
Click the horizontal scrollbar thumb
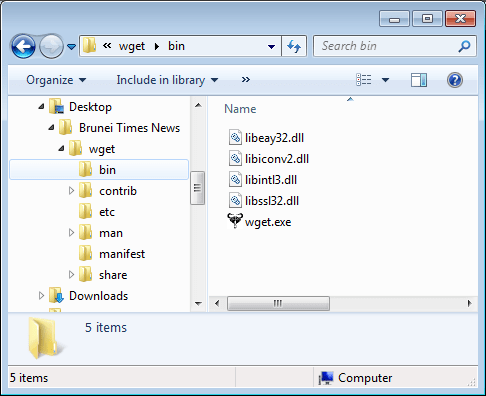point(278,303)
